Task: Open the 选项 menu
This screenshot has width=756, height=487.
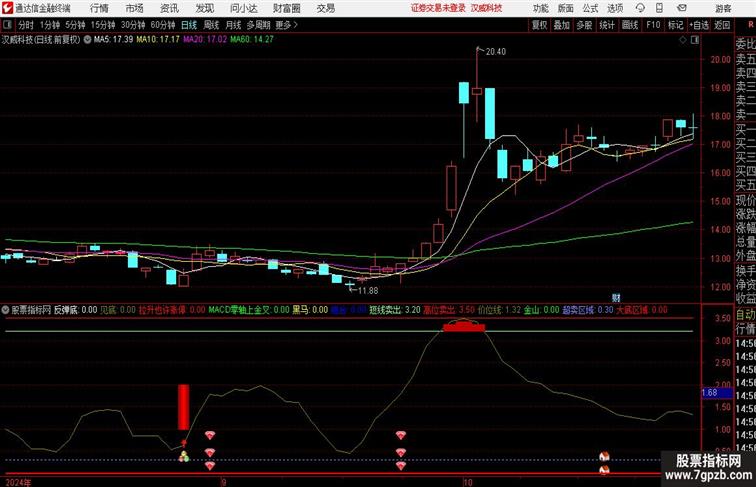Action: point(615,8)
